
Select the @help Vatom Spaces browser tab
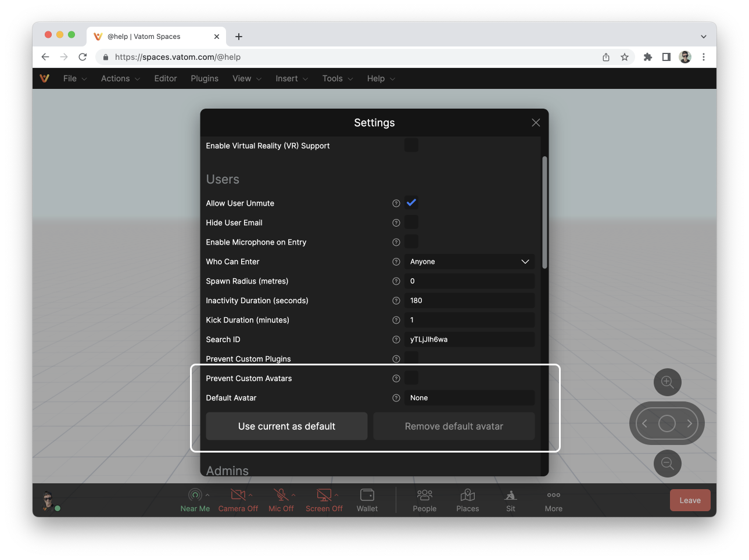pyautogui.click(x=156, y=36)
